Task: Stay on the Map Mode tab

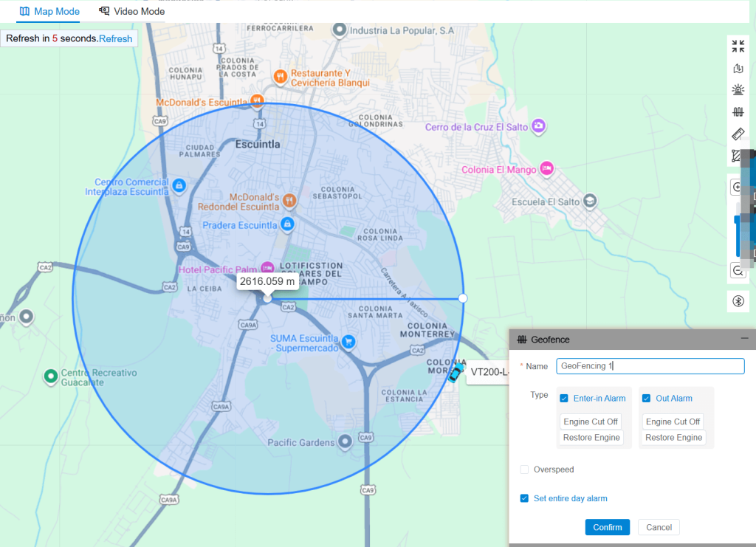Action: point(49,11)
